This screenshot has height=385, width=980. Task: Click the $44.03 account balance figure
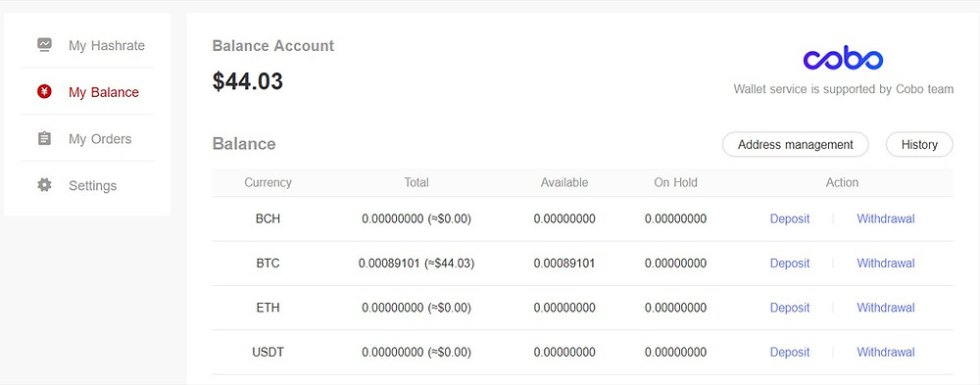248,81
